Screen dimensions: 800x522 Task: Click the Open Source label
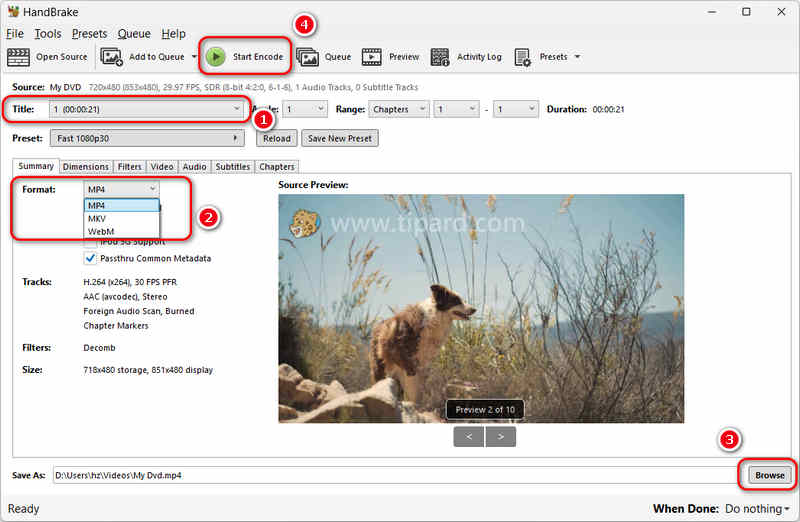click(61, 57)
